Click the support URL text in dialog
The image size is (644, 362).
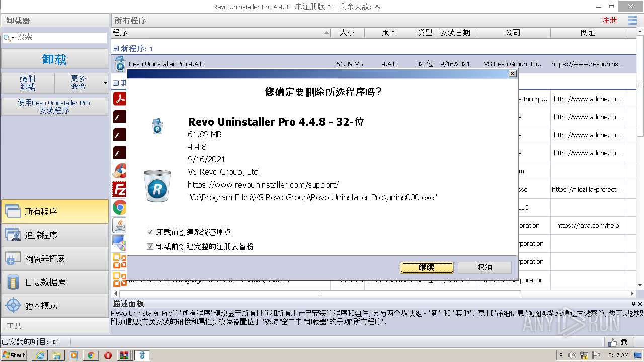click(263, 185)
